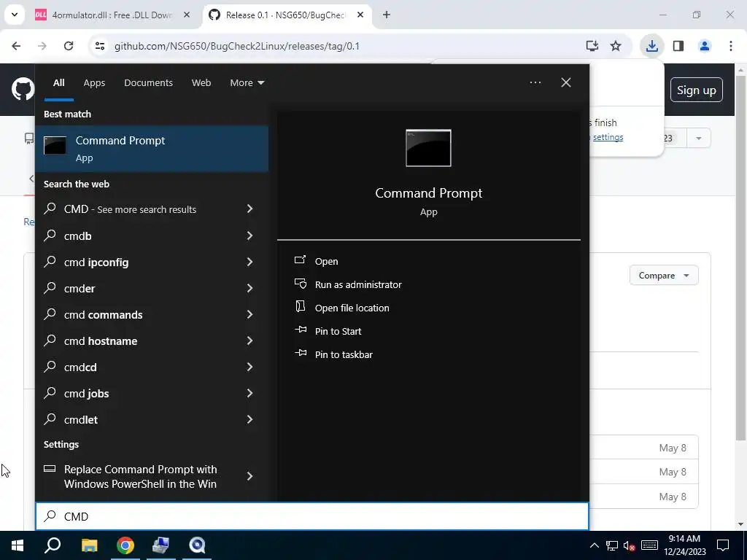Click install app icon in address bar

592,46
